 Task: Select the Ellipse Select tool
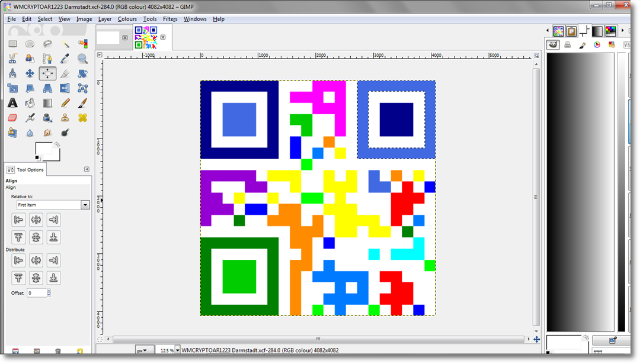tap(30, 44)
